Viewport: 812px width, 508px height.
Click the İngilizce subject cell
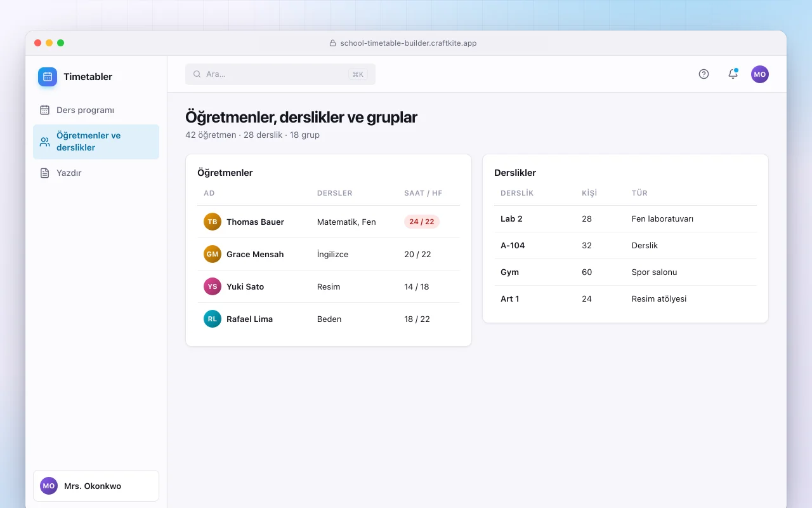[x=332, y=254]
